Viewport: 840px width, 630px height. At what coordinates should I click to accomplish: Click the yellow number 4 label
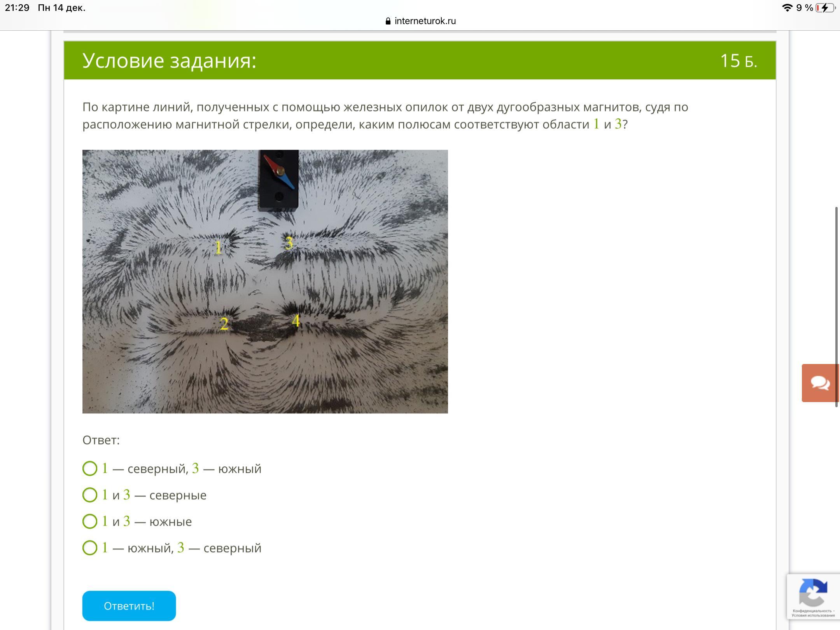tap(296, 321)
